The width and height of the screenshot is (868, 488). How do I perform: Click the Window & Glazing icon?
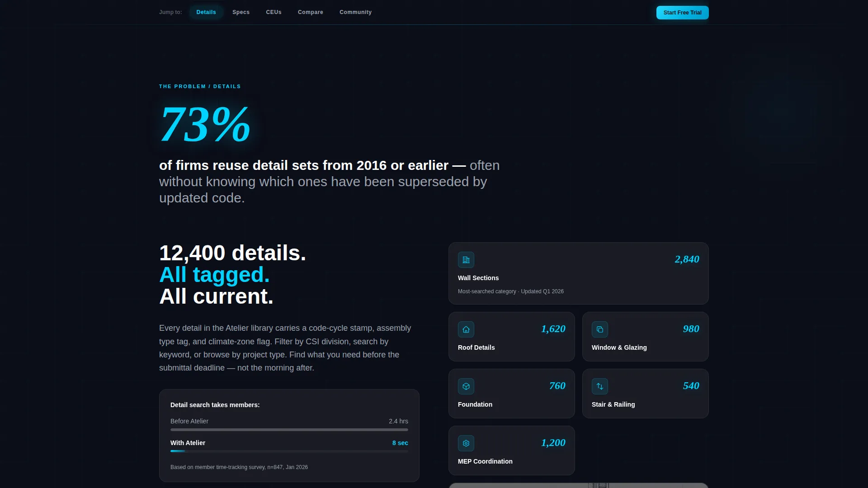pyautogui.click(x=599, y=329)
